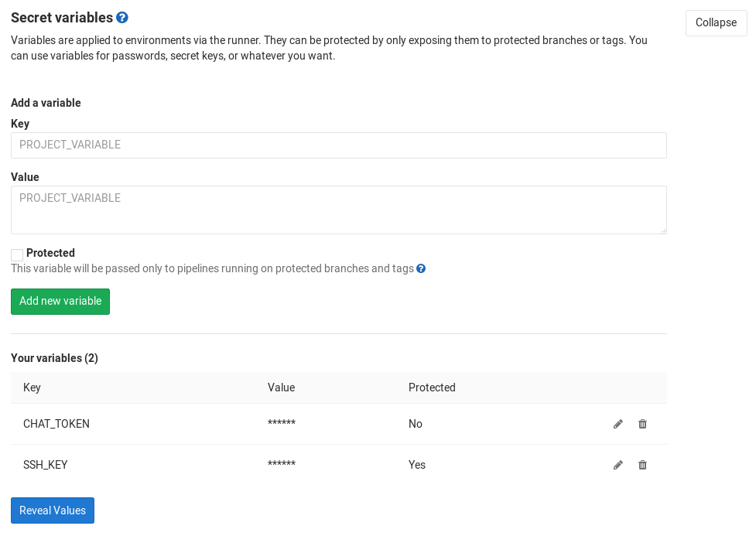The image size is (756, 536).
Task: Click the masked value of CHAT_TOKEN
Action: pos(282,424)
